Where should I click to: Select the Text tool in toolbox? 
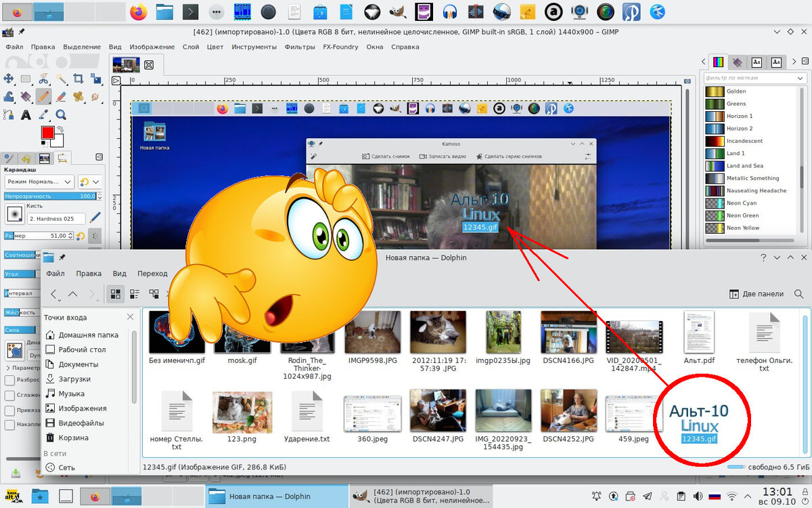[x=26, y=114]
